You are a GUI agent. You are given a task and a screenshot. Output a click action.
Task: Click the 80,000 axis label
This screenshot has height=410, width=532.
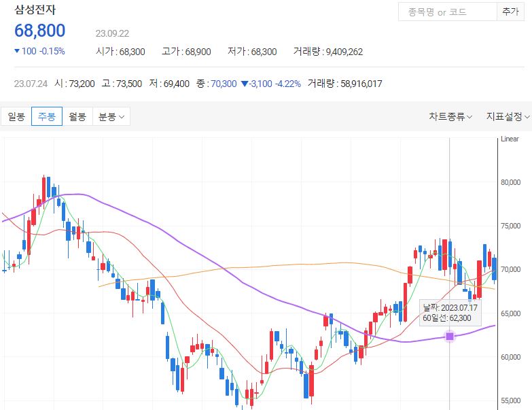pyautogui.click(x=511, y=182)
